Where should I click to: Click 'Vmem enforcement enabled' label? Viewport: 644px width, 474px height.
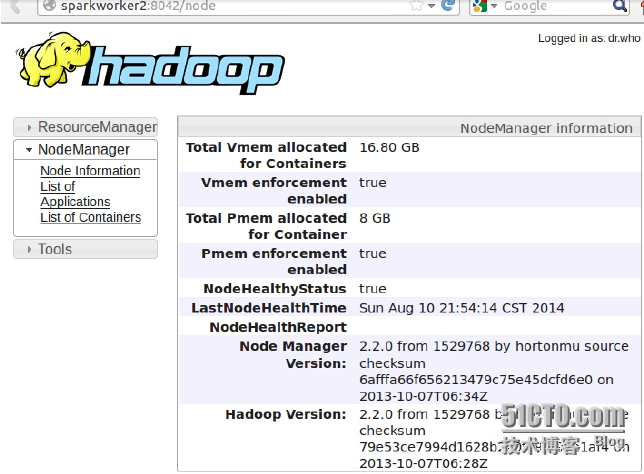274,191
